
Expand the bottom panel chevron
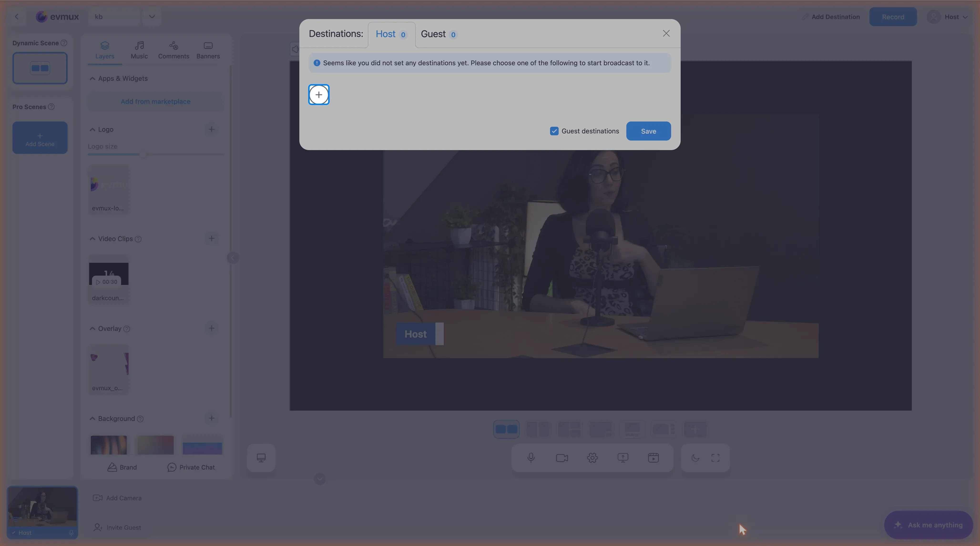(320, 479)
